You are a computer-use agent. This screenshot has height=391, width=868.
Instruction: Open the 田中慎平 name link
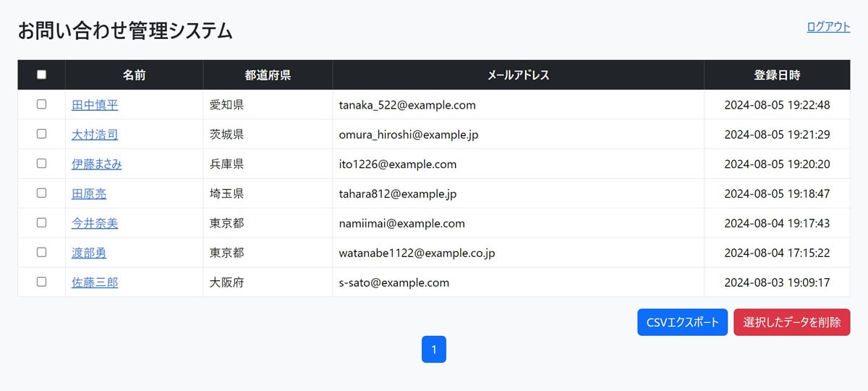point(95,105)
